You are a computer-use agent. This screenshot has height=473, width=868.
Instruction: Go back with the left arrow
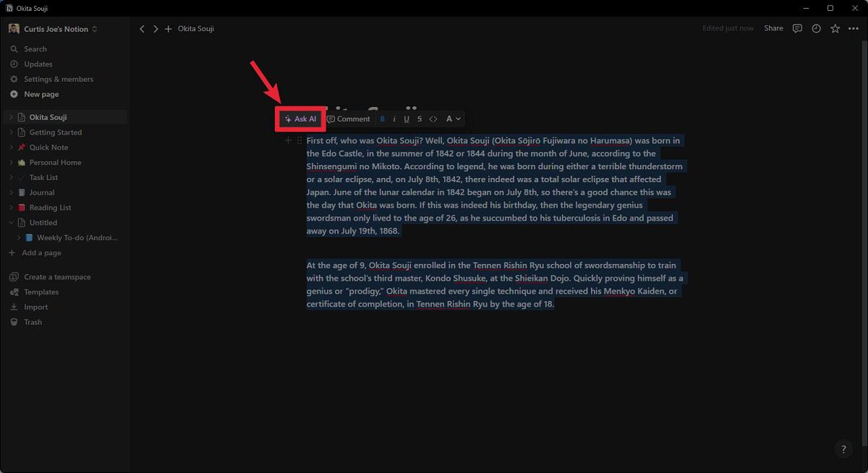[142, 29]
